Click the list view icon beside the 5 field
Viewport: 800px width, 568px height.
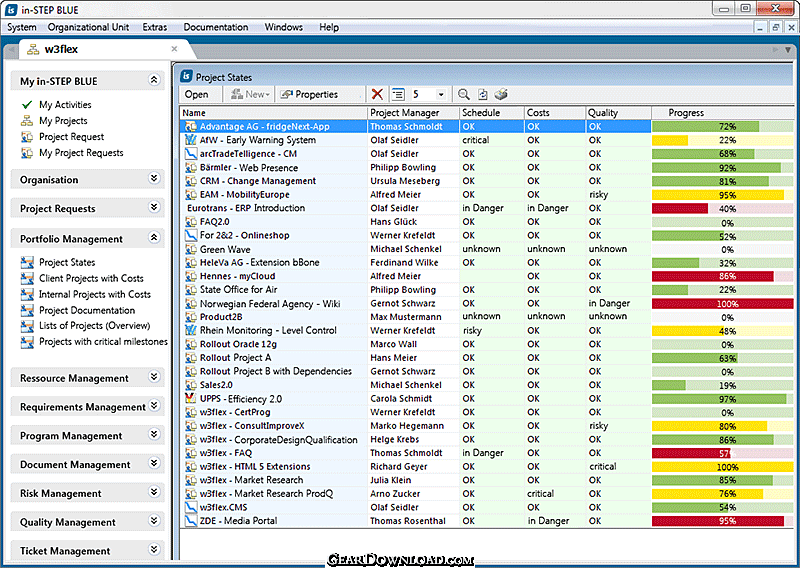[x=398, y=94]
